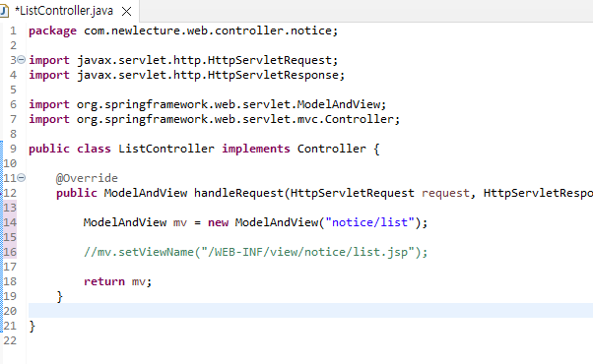This screenshot has height=364, width=593.
Task: Click the request parameter on line 12
Action: (x=445, y=193)
